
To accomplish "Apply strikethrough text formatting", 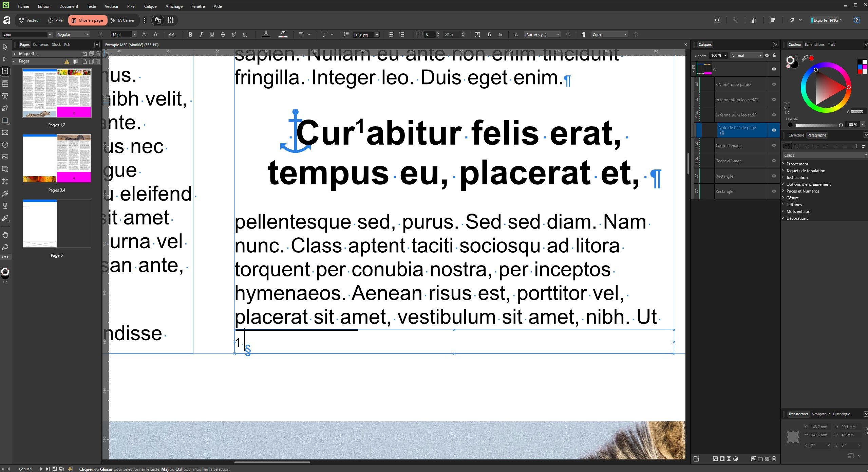I will [223, 35].
